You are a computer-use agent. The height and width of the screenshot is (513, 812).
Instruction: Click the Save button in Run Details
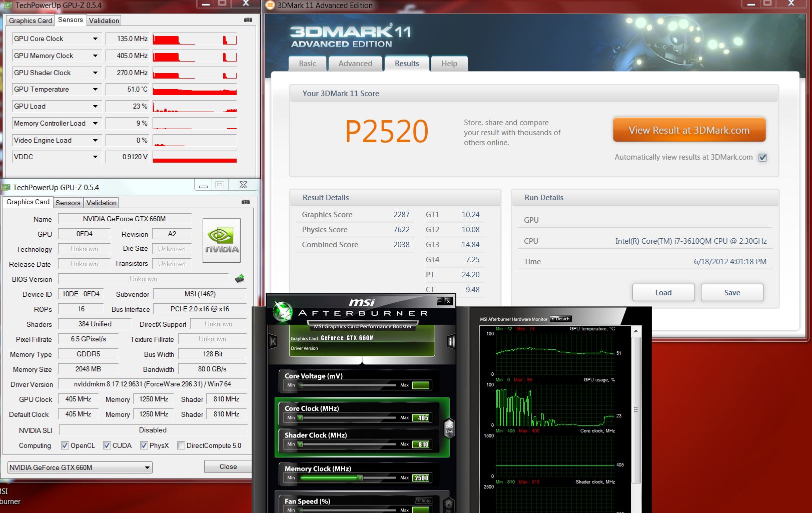click(x=732, y=292)
